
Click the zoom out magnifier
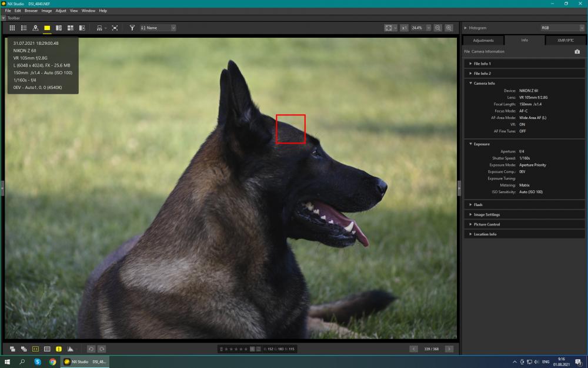click(x=437, y=28)
